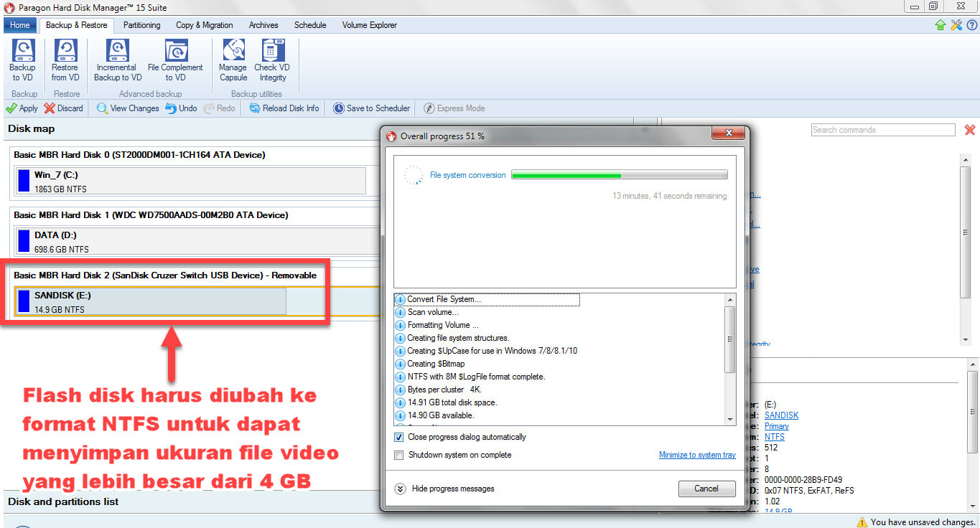This screenshot has height=528, width=980.
Task: Go to the Archives tab
Action: pyautogui.click(x=263, y=25)
